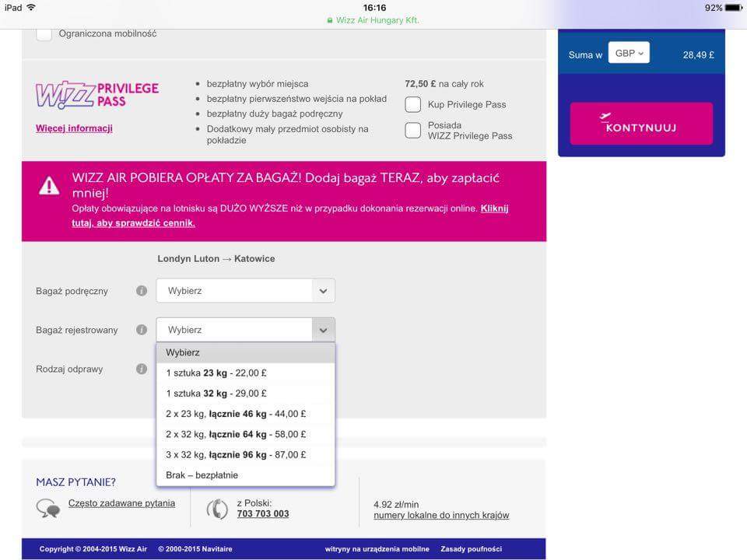
Task: Open the GBP currency dropdown
Action: point(629,54)
